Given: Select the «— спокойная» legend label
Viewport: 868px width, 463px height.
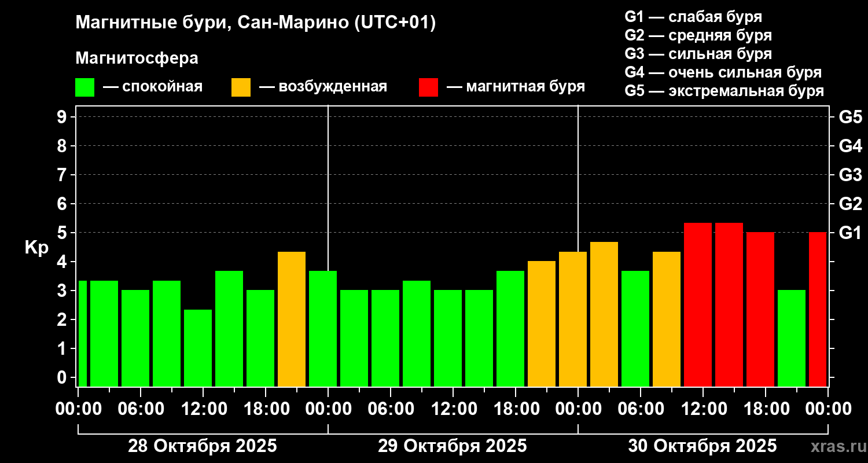Looking at the screenshot, I should pos(153,87).
